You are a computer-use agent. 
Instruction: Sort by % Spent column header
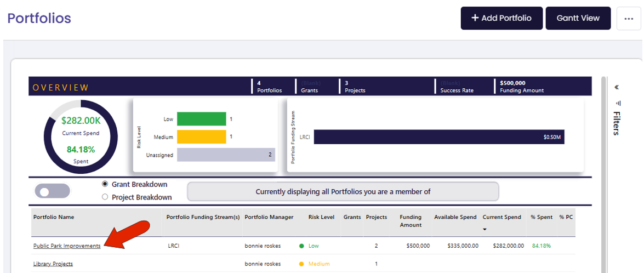(x=542, y=217)
